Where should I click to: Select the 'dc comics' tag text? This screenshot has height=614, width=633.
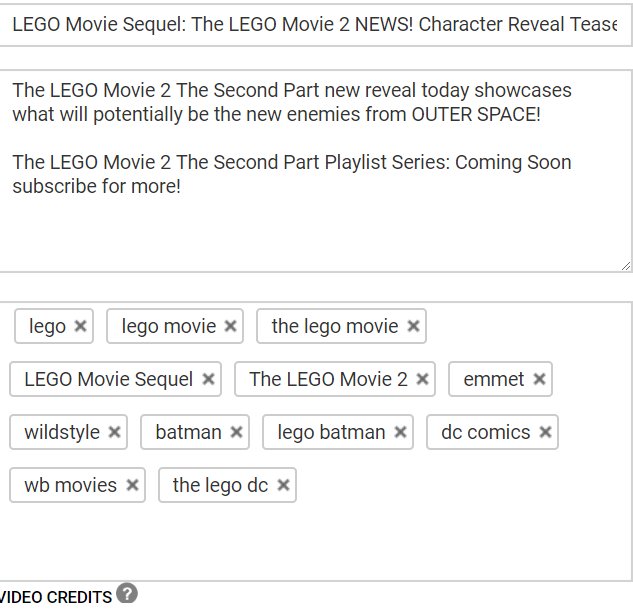pyautogui.click(x=486, y=432)
